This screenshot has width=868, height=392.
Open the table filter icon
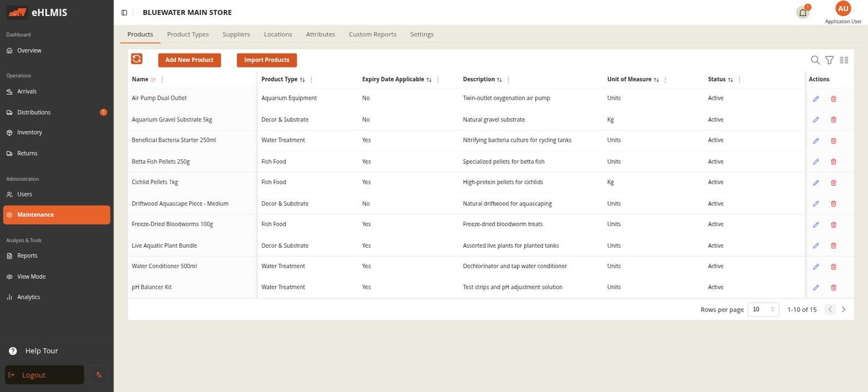tap(830, 60)
